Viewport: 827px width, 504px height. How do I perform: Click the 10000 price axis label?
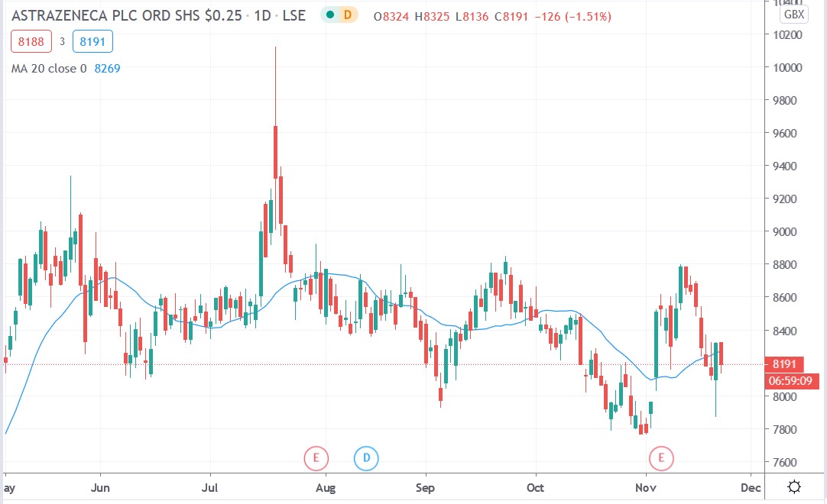point(786,67)
